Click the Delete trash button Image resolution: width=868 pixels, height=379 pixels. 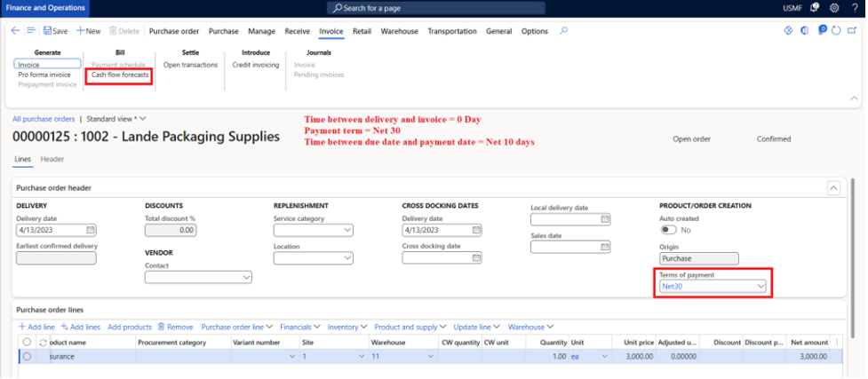pos(124,31)
